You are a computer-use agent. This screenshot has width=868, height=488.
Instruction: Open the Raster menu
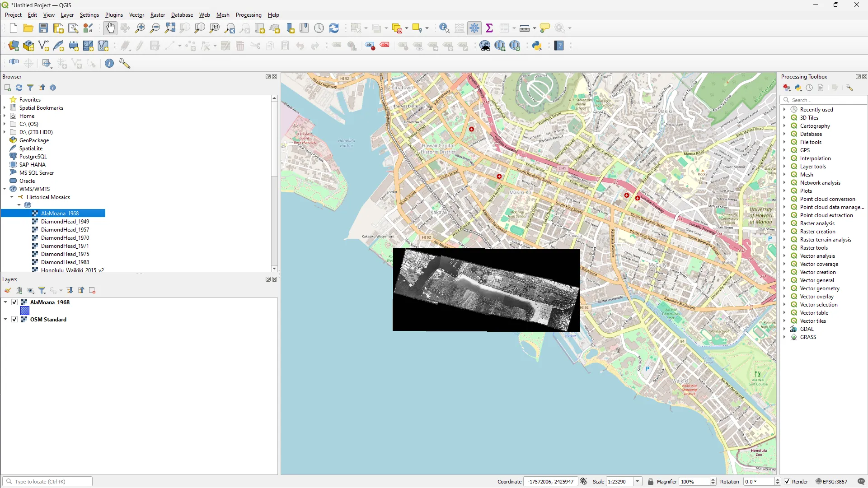click(x=157, y=15)
